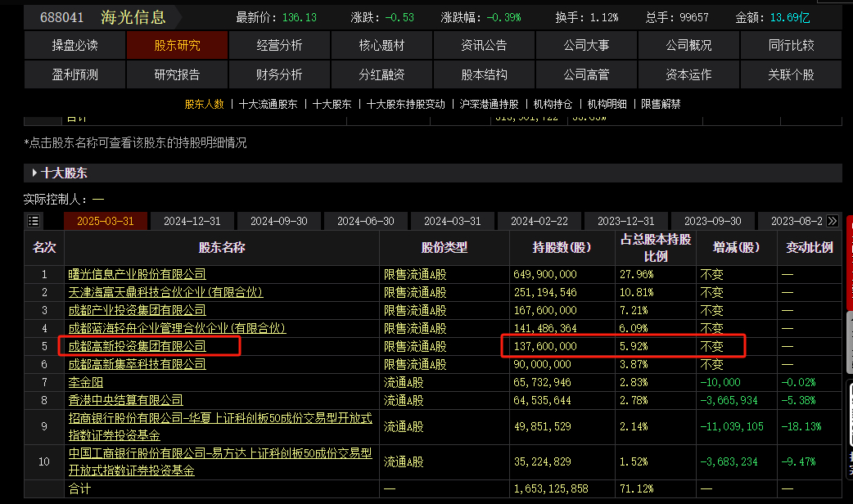Screen dimensions: 853x504
Task: Jump to 十大流通股东 sub-section
Action: click(x=269, y=104)
